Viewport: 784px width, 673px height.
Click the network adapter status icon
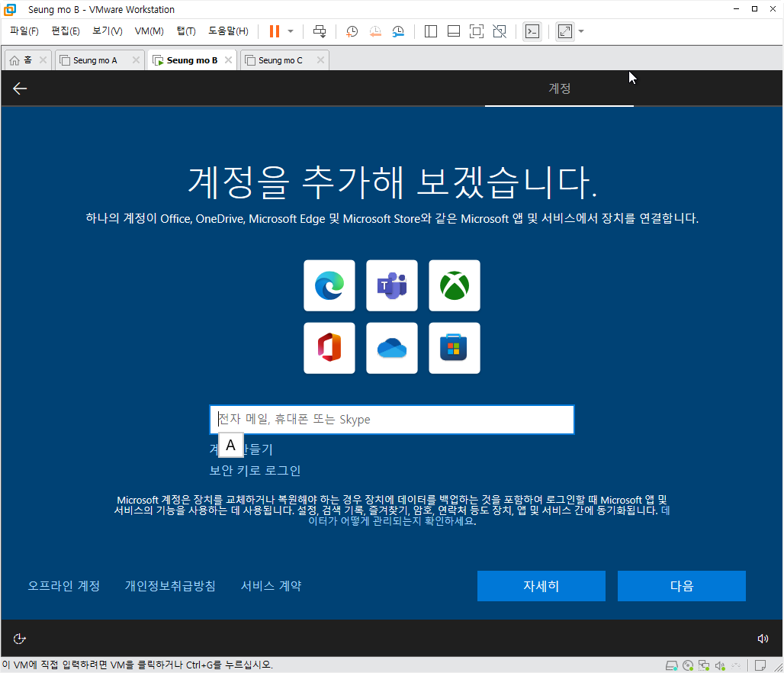pyautogui.click(x=704, y=665)
